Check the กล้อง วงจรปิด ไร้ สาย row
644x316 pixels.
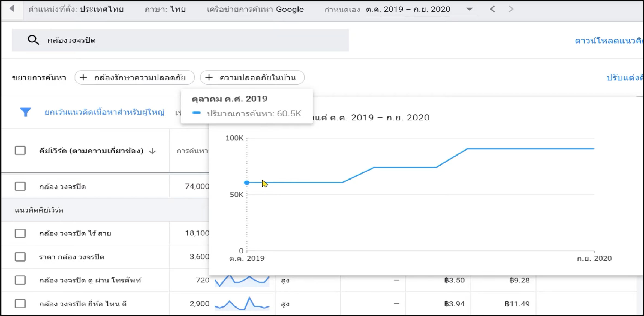(x=20, y=233)
